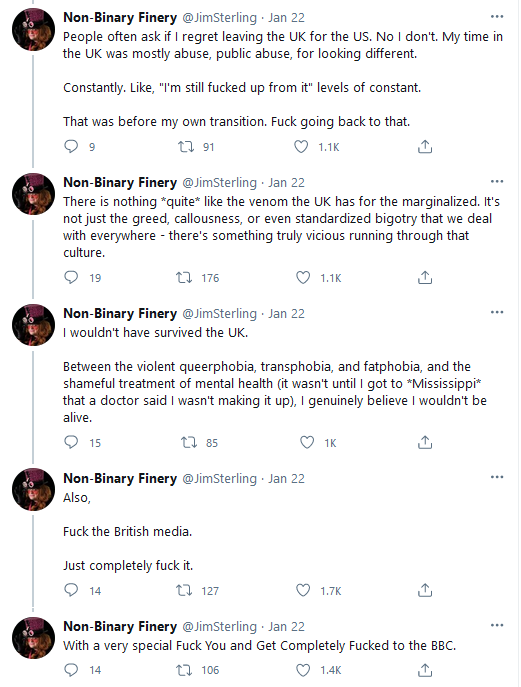Open more options on the British media tweet
Screen dimensions: 521x687
tap(497, 477)
